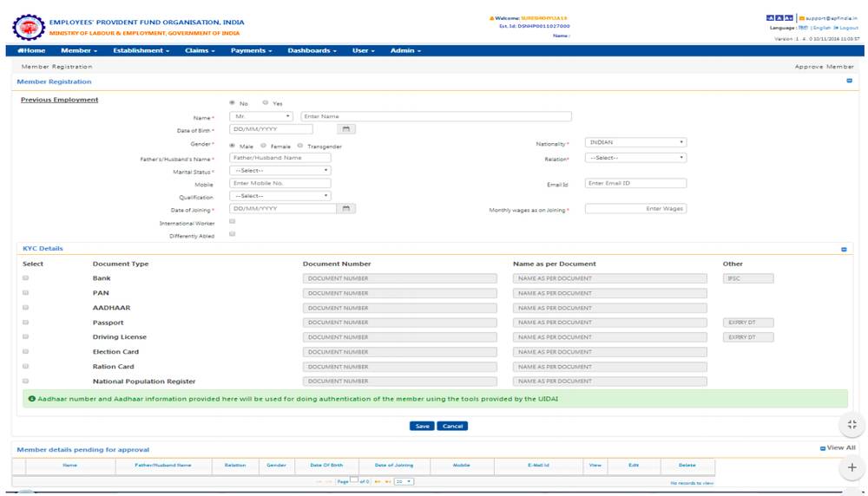Viewport: 868px width, 496px height.
Task: Open the Qualification dropdown
Action: click(x=280, y=196)
